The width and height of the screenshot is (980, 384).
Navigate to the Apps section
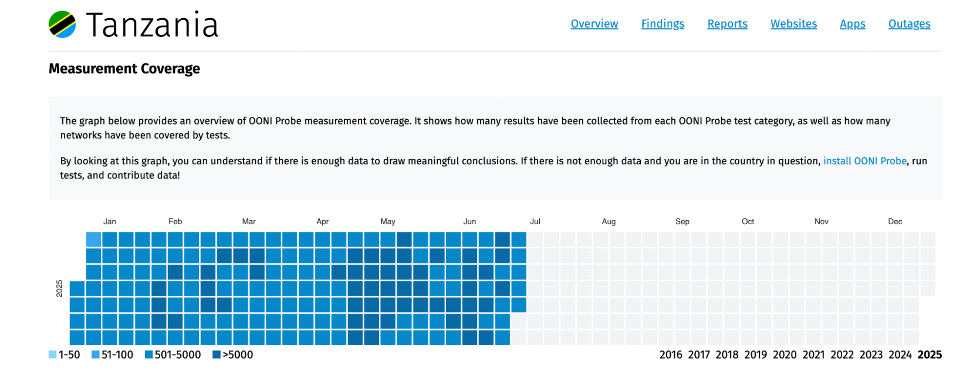852,24
